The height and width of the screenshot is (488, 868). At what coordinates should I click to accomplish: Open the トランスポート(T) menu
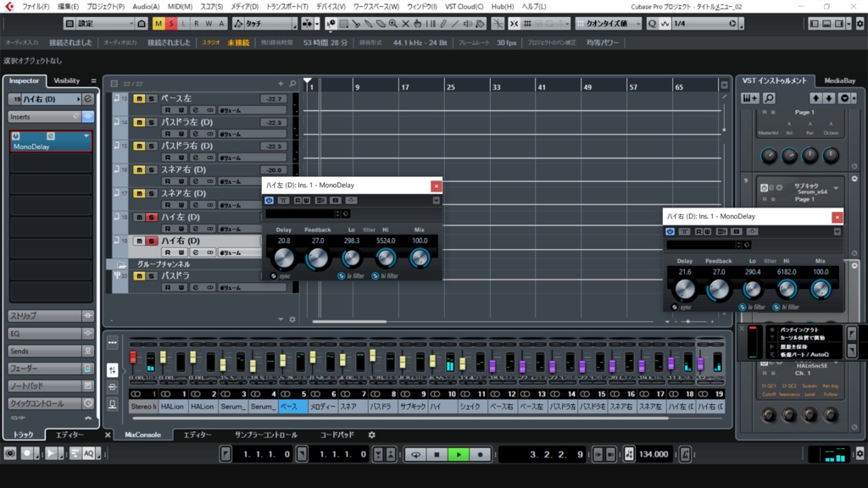(287, 7)
